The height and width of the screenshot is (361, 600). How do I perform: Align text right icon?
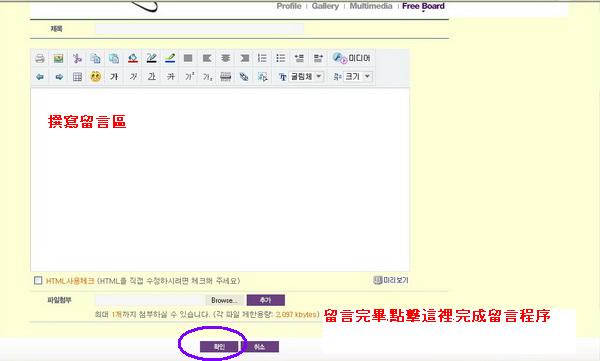click(x=244, y=58)
